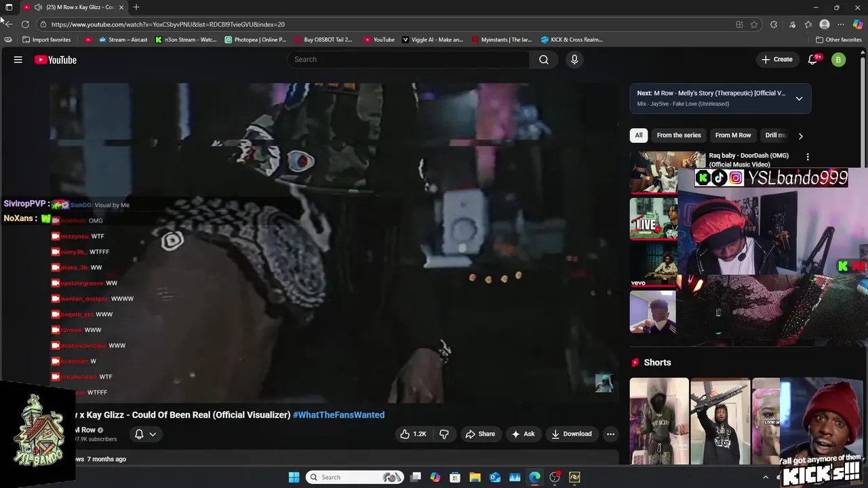
Task: Open OBS Studio from the taskbar
Action: [555, 477]
